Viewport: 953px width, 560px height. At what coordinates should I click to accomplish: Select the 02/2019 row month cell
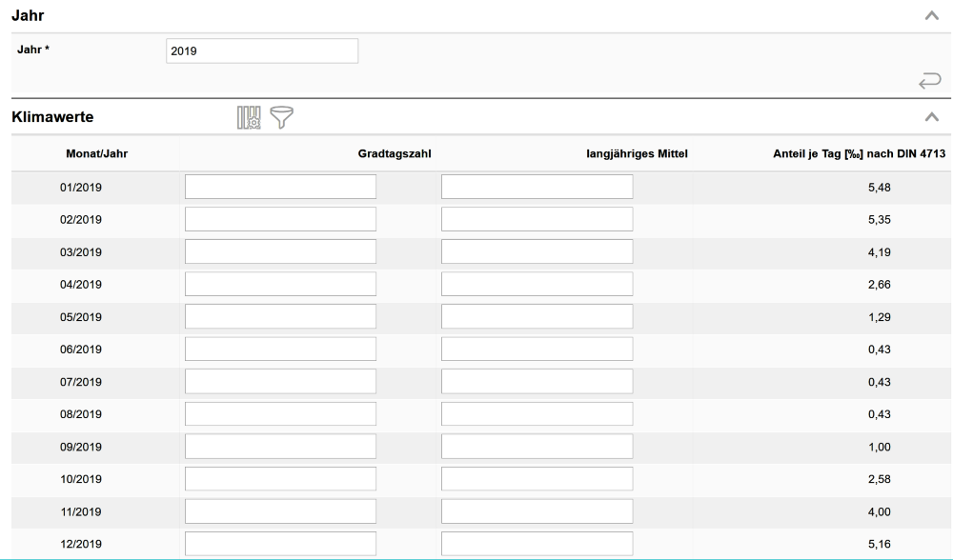coord(81,220)
